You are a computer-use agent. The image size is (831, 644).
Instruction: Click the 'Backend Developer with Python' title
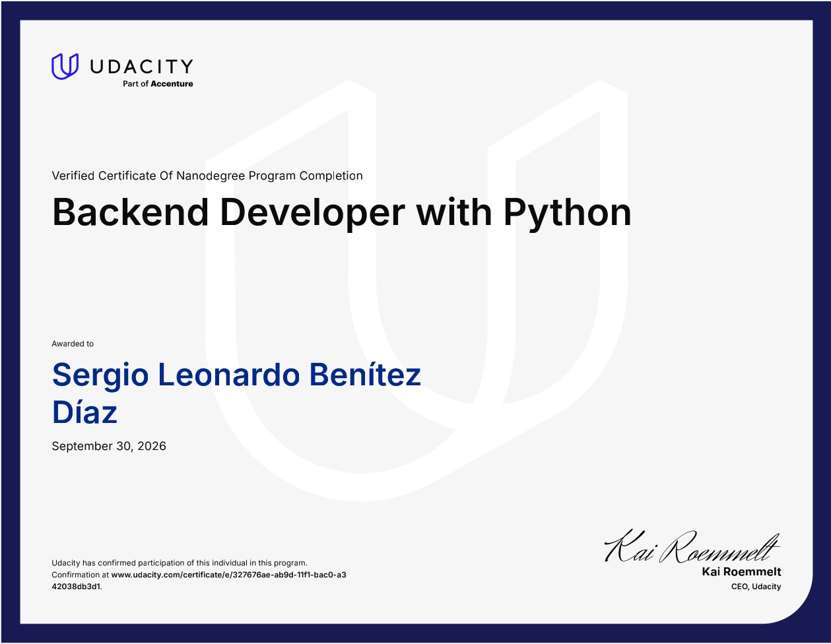(342, 212)
